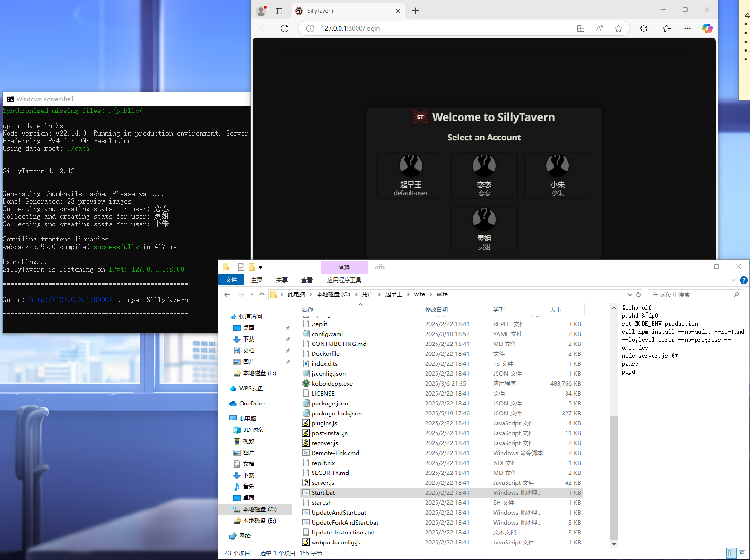
Task: Click the site information icon in address bar
Action: click(310, 28)
